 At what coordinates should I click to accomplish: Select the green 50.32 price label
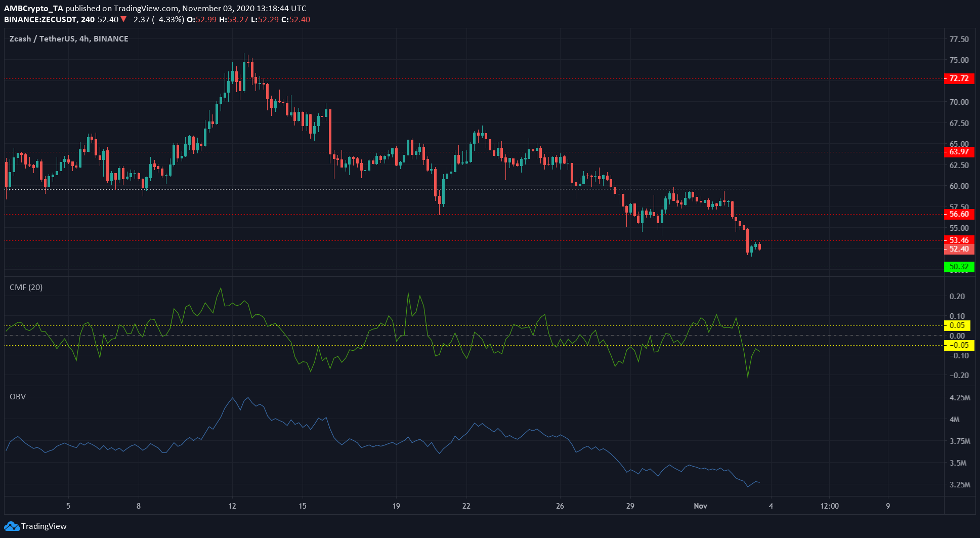(x=959, y=267)
